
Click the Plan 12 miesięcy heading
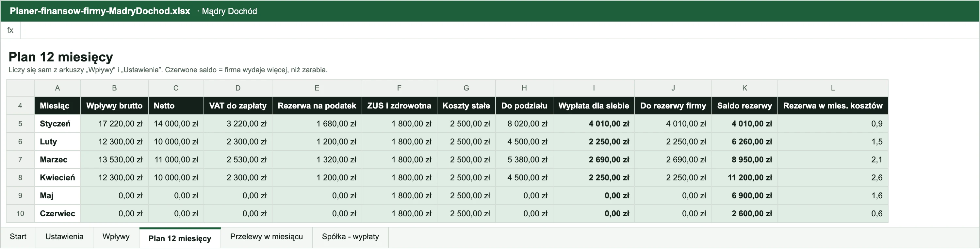click(61, 57)
